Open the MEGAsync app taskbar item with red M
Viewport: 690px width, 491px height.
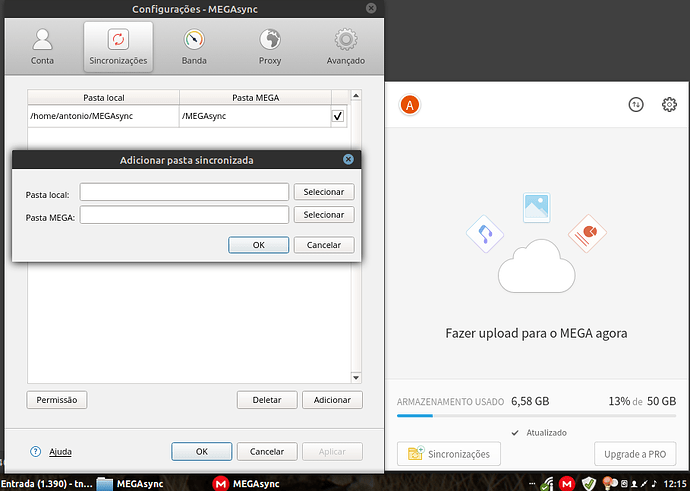[x=246, y=484]
